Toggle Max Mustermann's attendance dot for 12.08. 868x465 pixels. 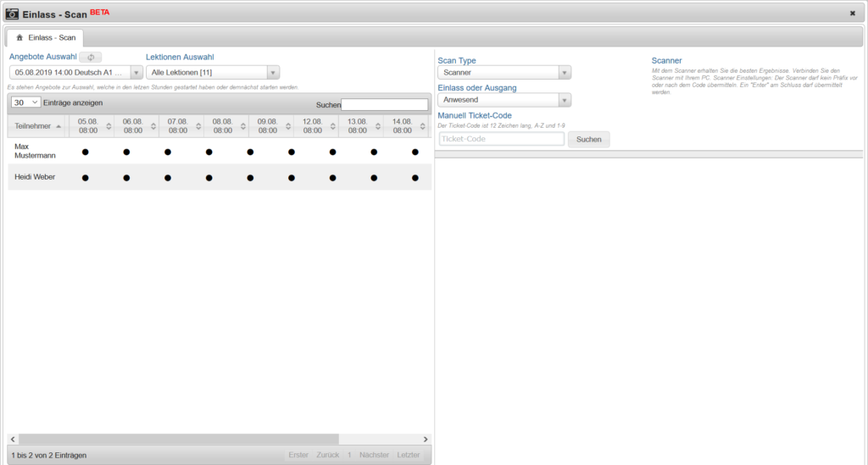(332, 152)
